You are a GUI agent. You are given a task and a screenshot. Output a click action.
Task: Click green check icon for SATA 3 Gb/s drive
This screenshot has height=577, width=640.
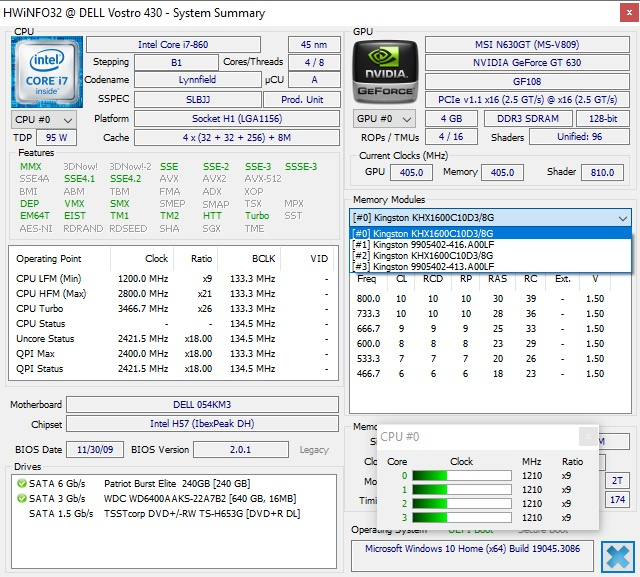tap(22, 499)
